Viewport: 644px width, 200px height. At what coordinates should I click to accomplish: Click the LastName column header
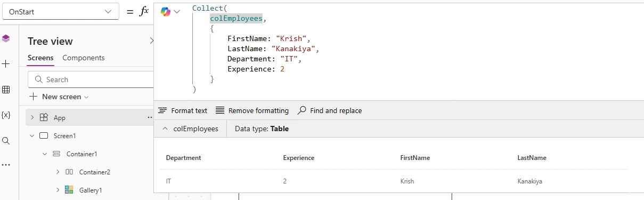pyautogui.click(x=532, y=158)
